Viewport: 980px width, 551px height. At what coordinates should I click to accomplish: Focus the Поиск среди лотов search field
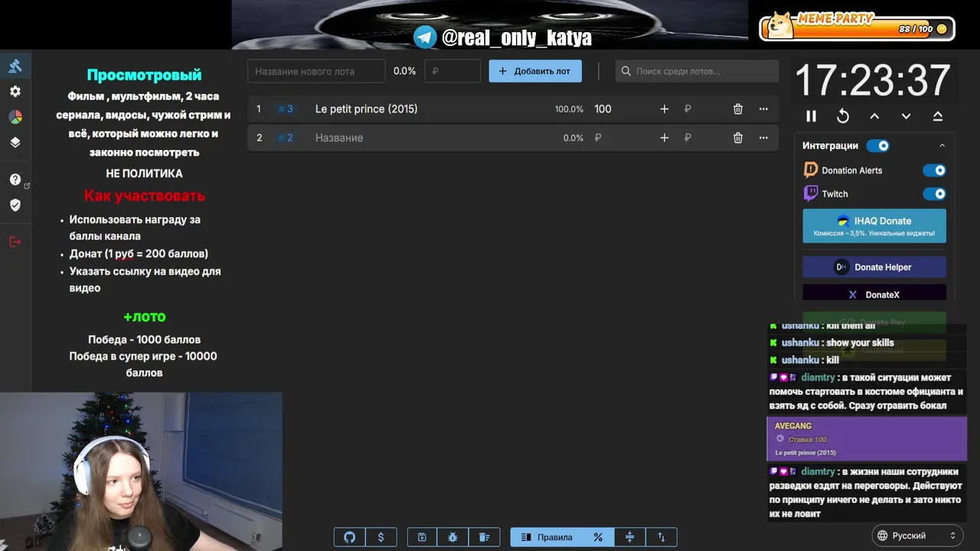click(697, 71)
